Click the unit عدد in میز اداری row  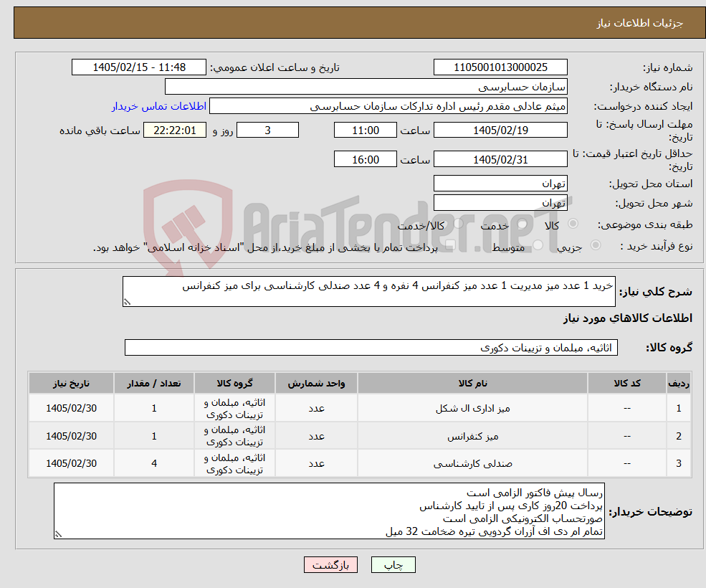click(x=316, y=408)
